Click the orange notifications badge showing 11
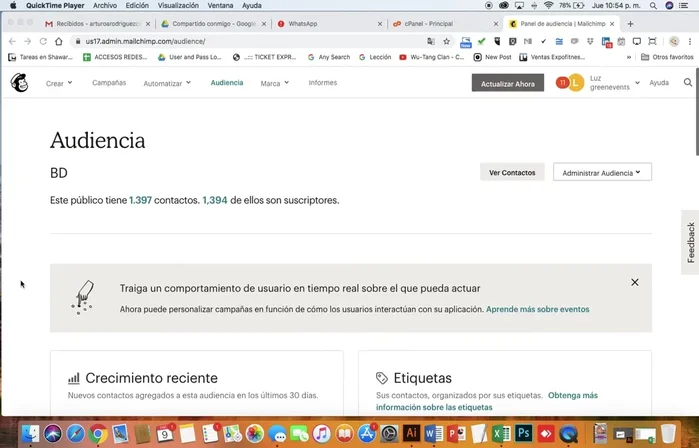699x448 pixels. tap(562, 82)
